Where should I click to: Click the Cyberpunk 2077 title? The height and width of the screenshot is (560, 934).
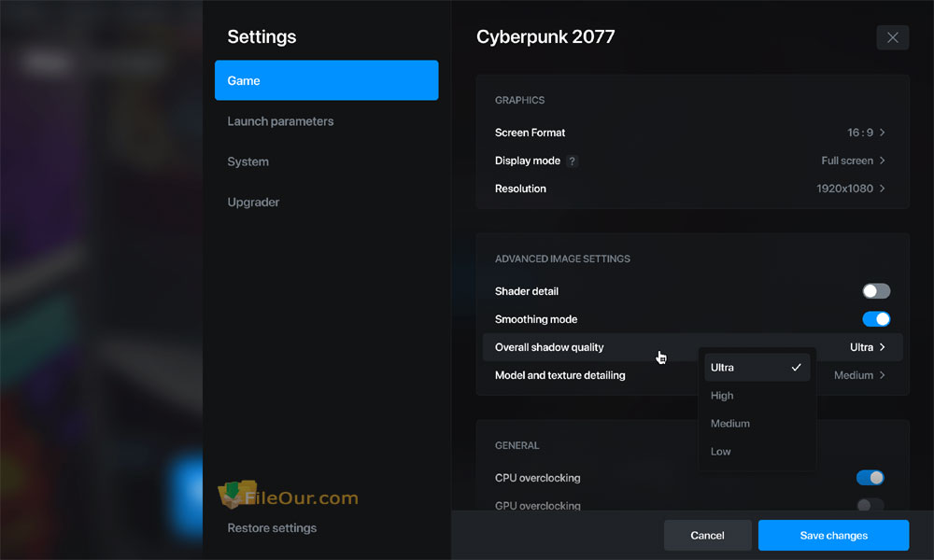pyautogui.click(x=545, y=37)
